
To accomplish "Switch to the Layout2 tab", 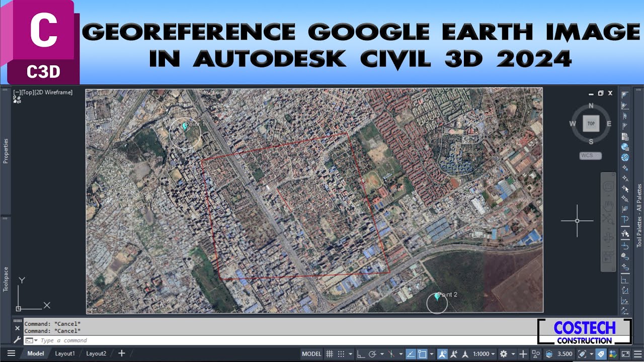I will (96, 353).
